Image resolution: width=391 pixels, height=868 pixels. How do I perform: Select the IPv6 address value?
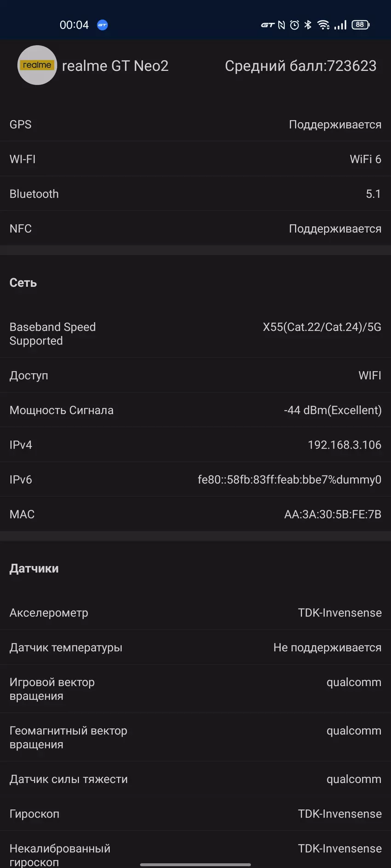[289, 480]
